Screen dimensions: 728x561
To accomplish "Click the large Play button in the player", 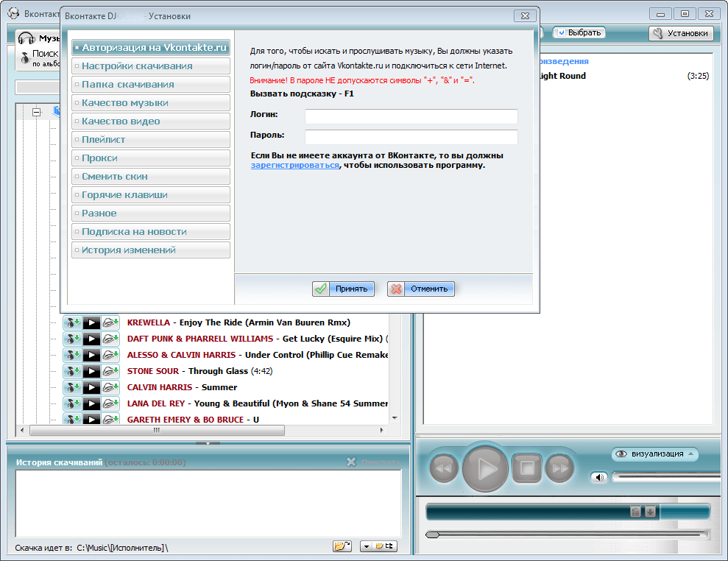I will click(485, 468).
